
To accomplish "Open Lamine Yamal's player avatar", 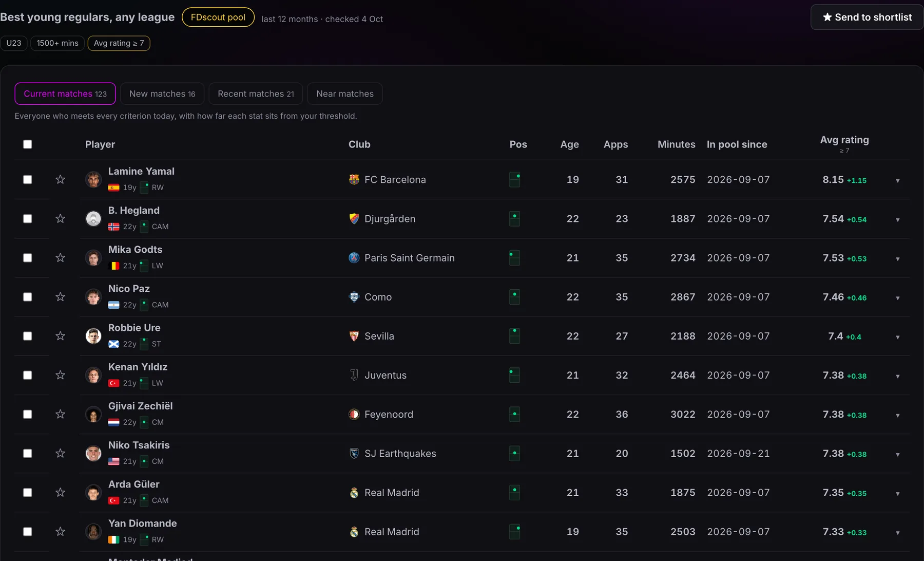I will click(x=93, y=179).
